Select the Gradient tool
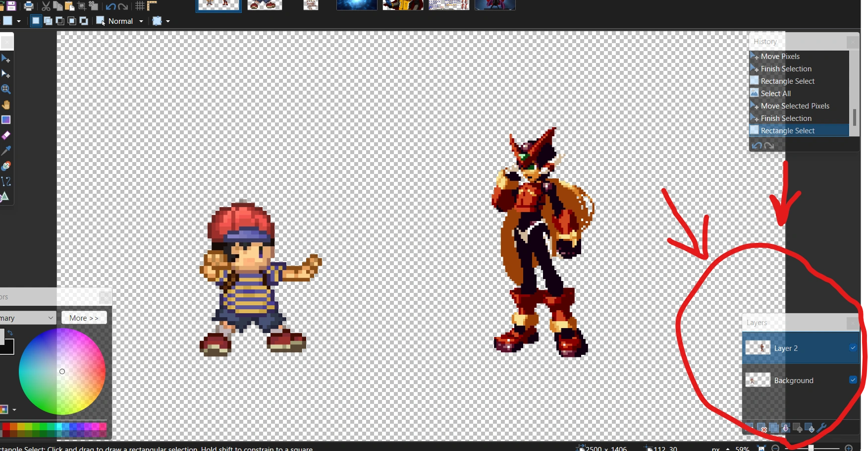This screenshot has height=451, width=868. pyautogui.click(x=6, y=120)
